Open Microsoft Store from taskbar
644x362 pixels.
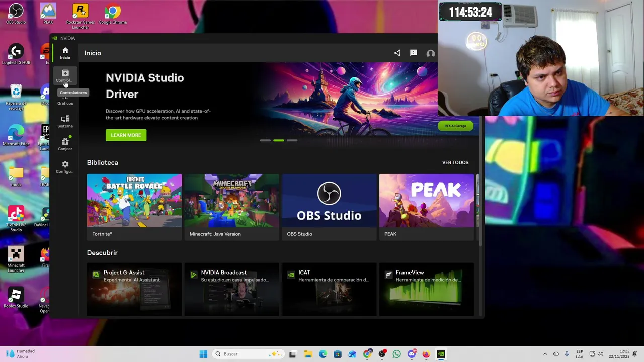coord(338,354)
